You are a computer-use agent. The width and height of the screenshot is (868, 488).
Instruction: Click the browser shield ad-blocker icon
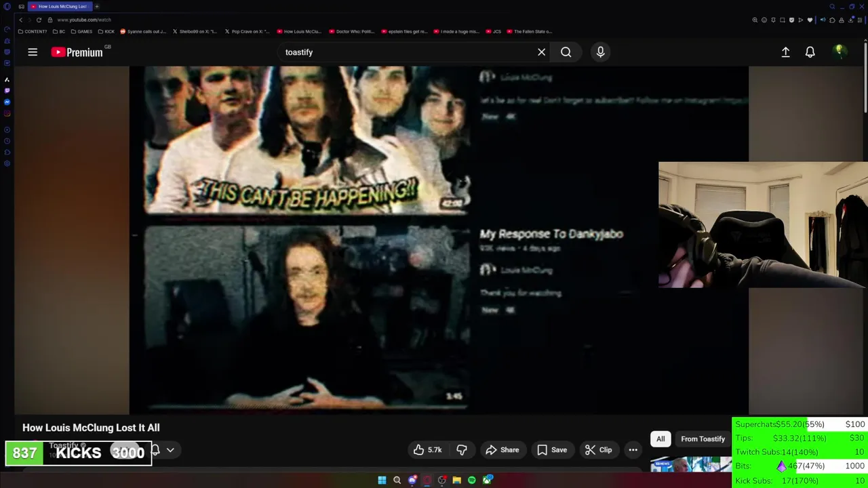tap(791, 20)
